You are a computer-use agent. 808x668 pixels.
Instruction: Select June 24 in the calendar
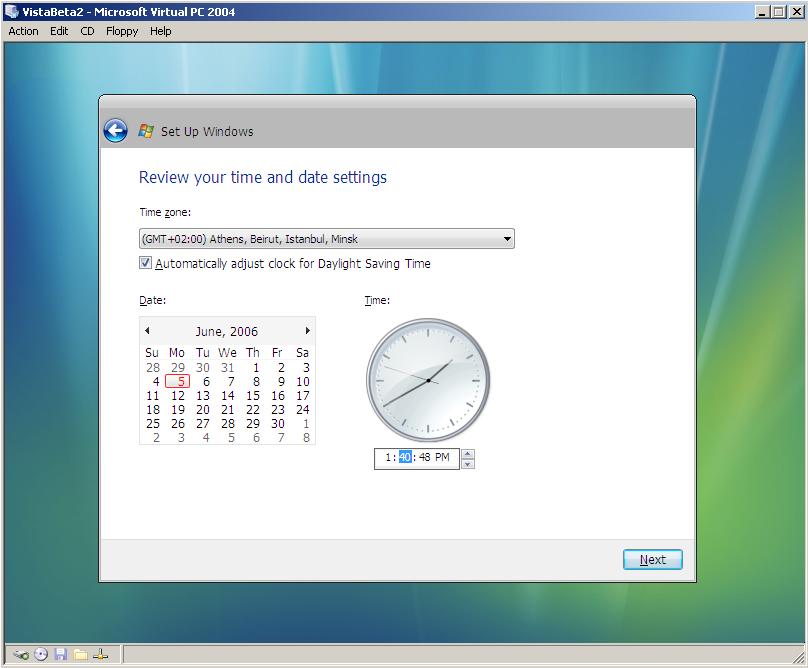click(x=302, y=409)
